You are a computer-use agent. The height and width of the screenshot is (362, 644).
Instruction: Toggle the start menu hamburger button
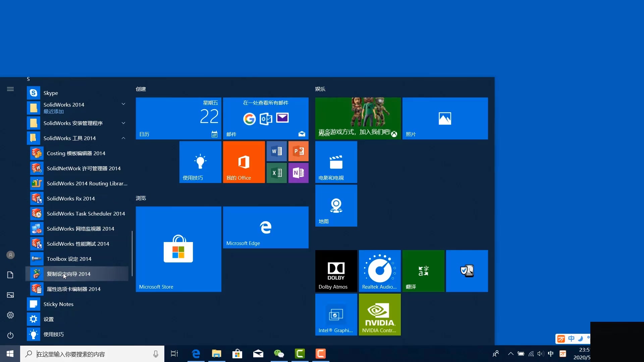click(10, 89)
